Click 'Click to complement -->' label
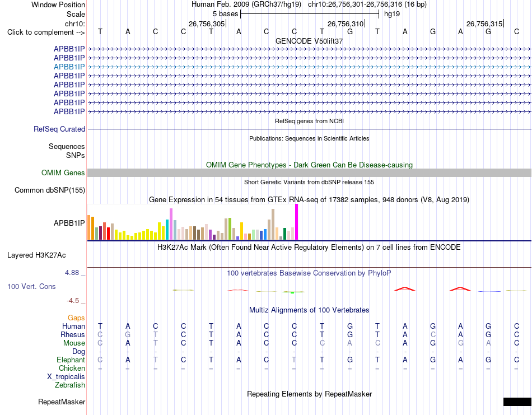 point(46,32)
